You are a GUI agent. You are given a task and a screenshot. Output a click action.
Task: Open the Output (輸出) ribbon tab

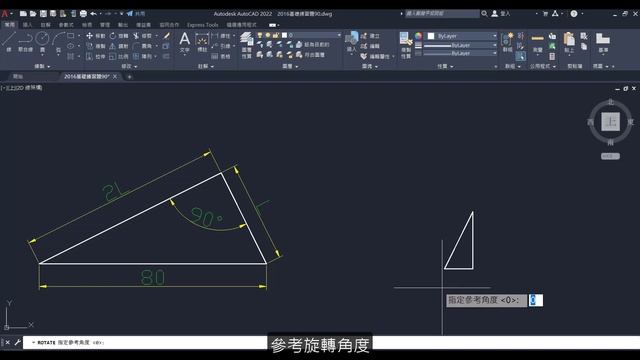pos(122,25)
